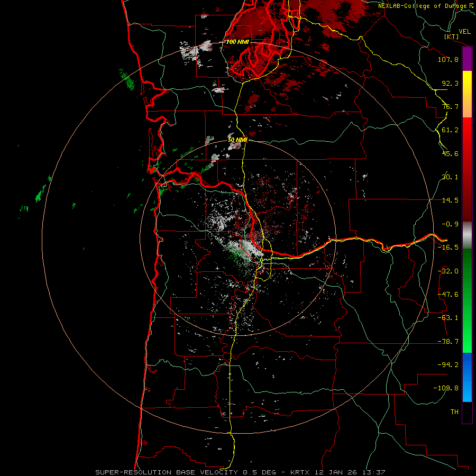Click the -0.9 velocity scale value
The width and height of the screenshot is (476, 476).
click(x=450, y=224)
